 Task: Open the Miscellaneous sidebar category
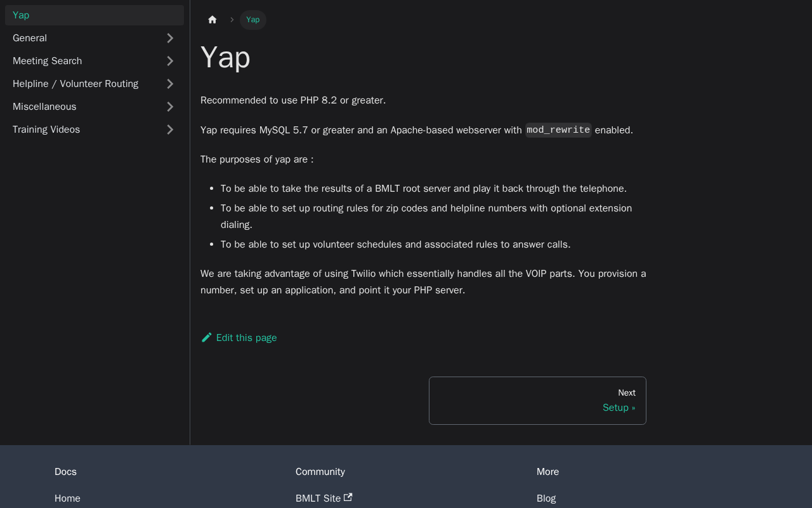(x=44, y=107)
